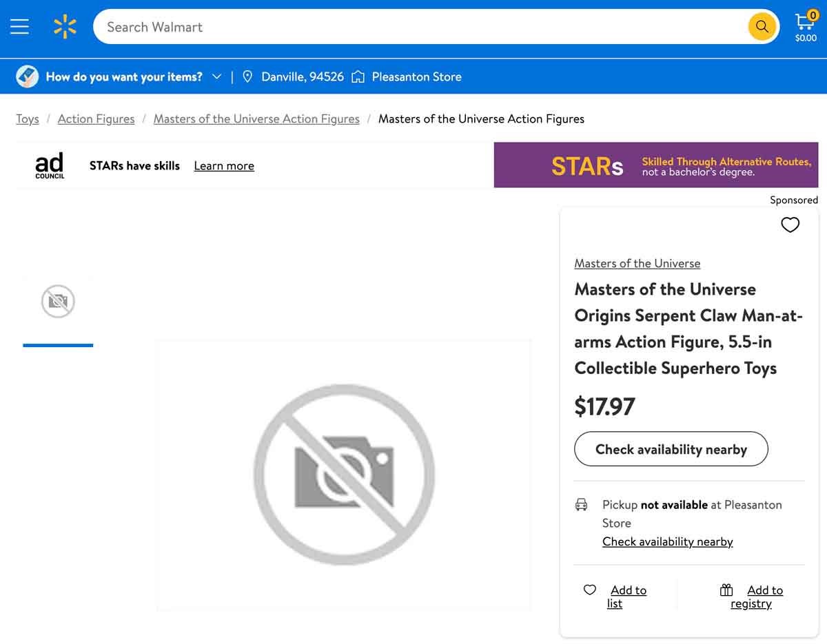Toggle the Add to list heart
This screenshot has height=644, width=827.
pos(590,590)
